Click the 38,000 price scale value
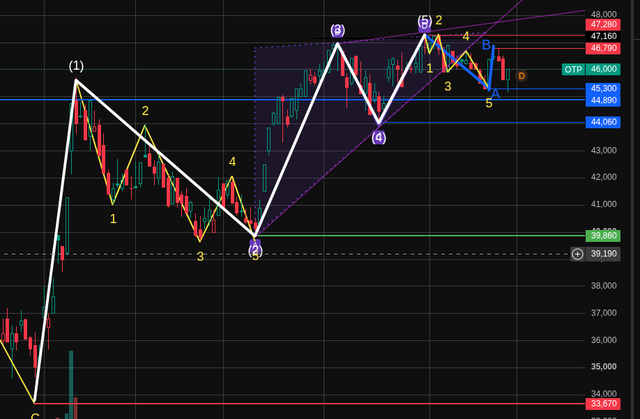 (604, 286)
